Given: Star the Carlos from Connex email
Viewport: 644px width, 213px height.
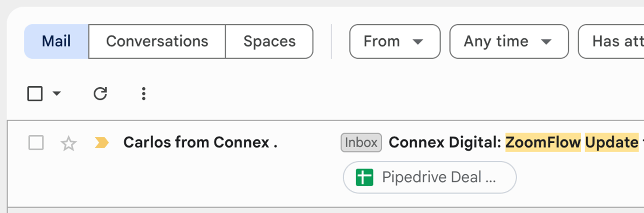Looking at the screenshot, I should click(69, 143).
